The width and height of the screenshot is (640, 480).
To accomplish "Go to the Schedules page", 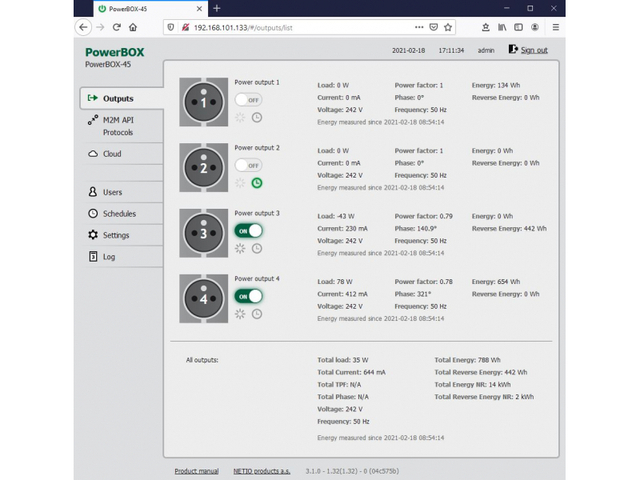I will (x=118, y=213).
